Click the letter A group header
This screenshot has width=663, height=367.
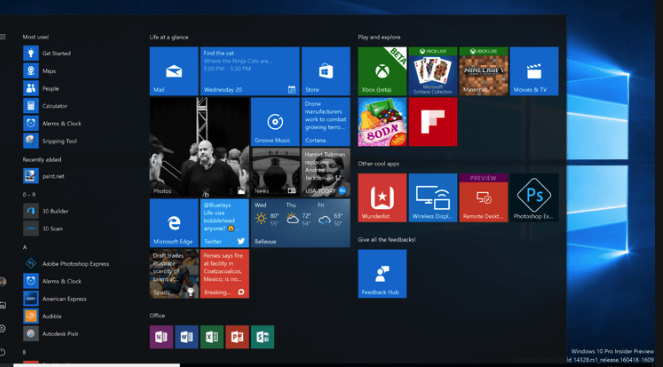click(x=25, y=247)
